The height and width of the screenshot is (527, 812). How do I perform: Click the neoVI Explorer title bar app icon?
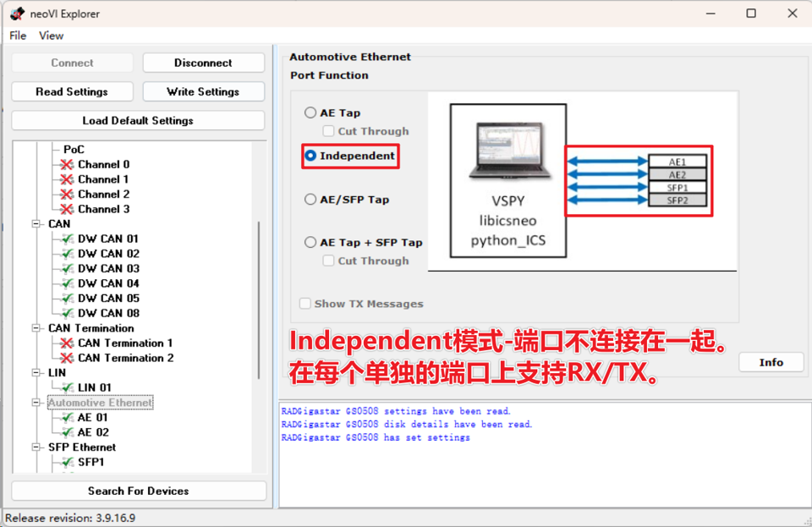click(17, 14)
